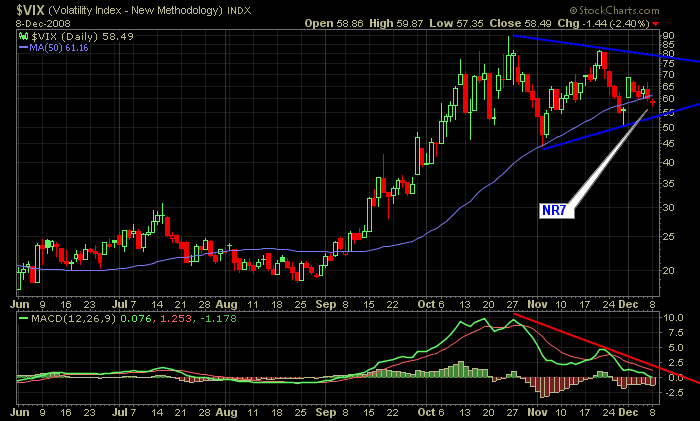Click the MACD(12,26,9) indicator label
The height and width of the screenshot is (421, 700).
tap(74, 319)
